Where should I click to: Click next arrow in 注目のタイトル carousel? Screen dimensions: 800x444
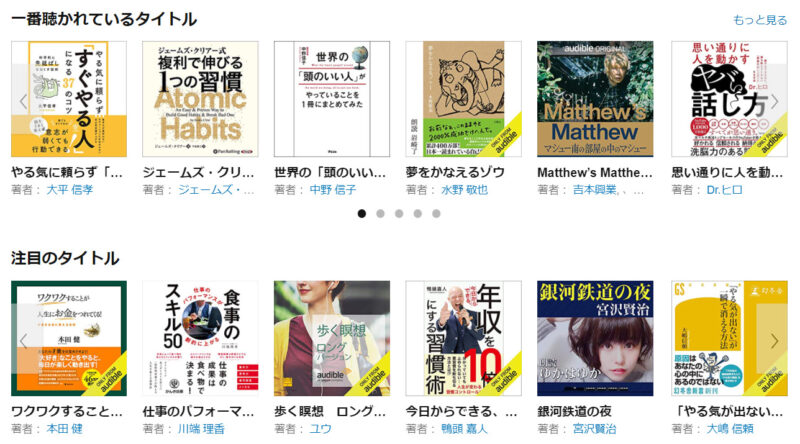pos(774,340)
